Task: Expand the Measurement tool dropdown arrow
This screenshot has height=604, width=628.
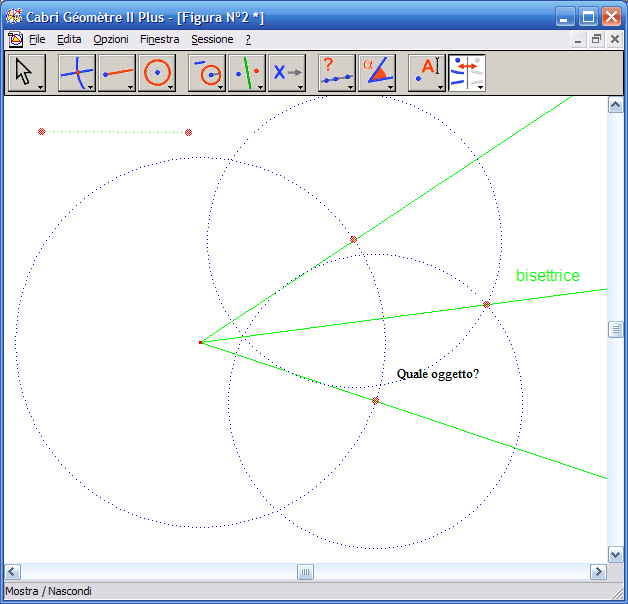Action: pos(391,87)
